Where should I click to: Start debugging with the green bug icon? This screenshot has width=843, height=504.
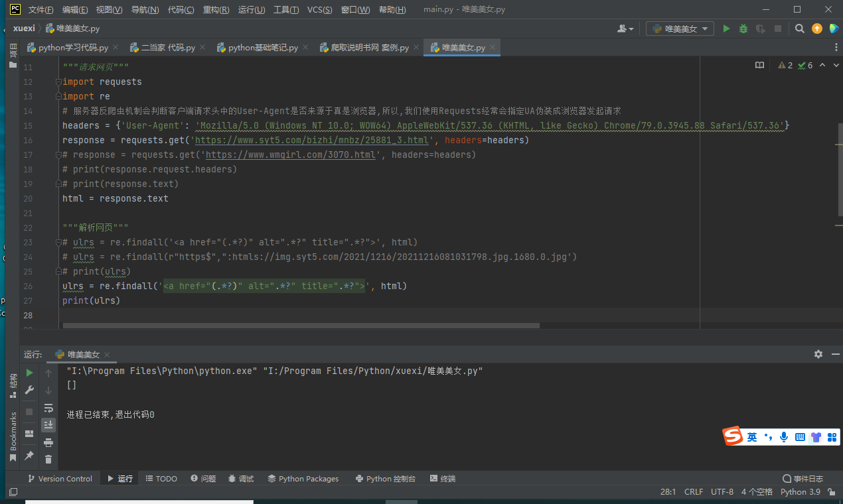pos(743,29)
